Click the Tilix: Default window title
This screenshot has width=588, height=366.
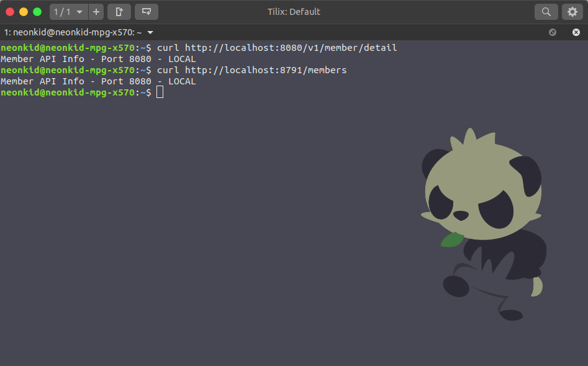point(294,12)
